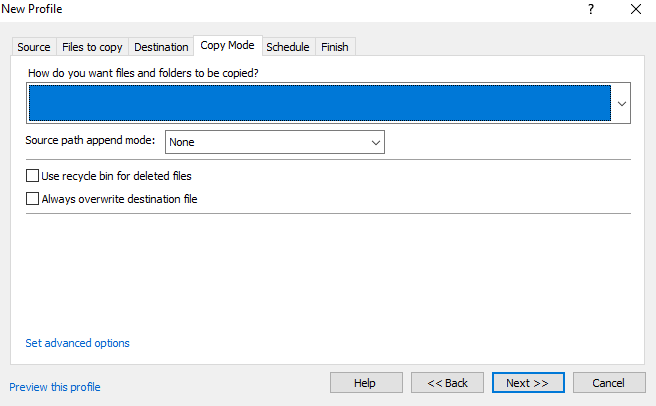The height and width of the screenshot is (406, 656).
Task: Switch to the Source tab
Action: (33, 47)
